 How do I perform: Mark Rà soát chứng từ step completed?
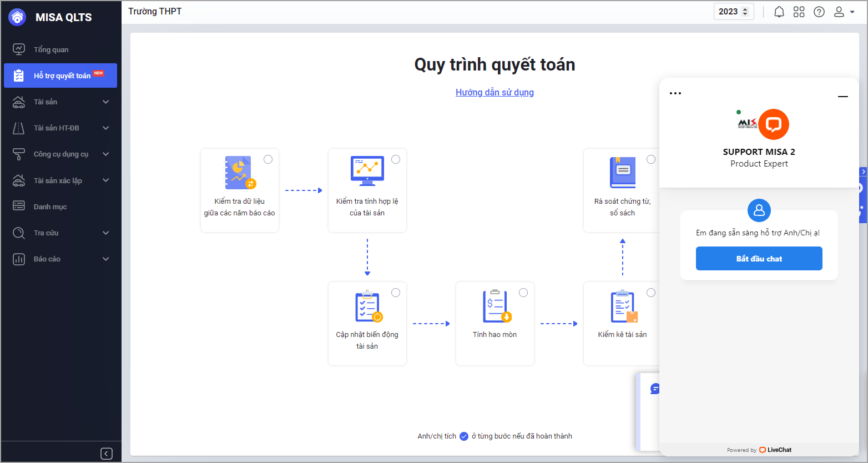pos(651,159)
